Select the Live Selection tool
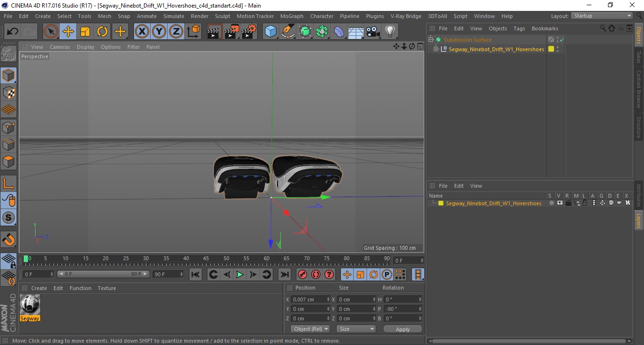 click(51, 32)
